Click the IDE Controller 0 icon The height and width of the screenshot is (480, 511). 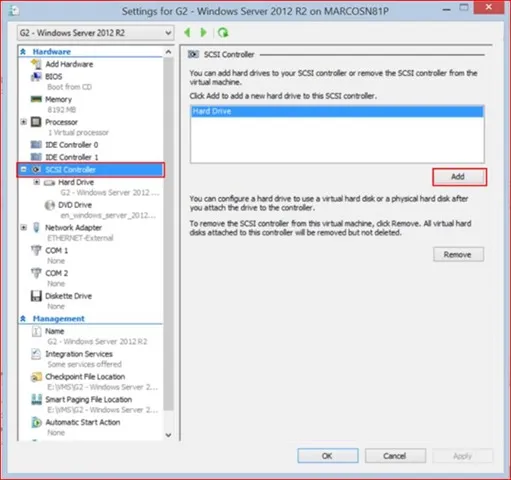(x=36, y=144)
